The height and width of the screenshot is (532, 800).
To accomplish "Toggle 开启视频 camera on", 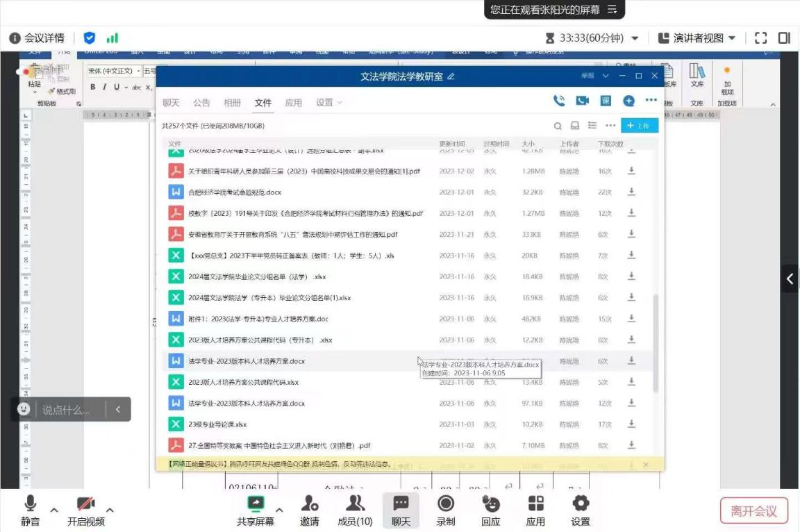I will pyautogui.click(x=86, y=510).
